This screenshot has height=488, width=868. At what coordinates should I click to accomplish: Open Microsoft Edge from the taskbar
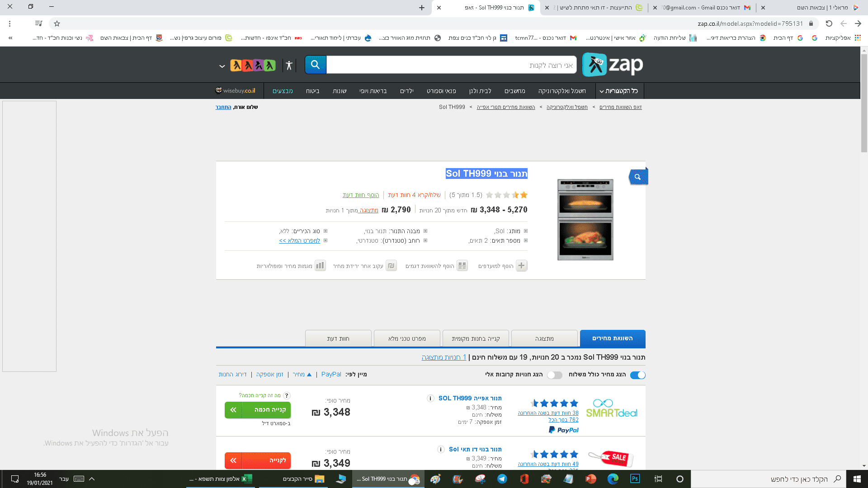[613, 479]
